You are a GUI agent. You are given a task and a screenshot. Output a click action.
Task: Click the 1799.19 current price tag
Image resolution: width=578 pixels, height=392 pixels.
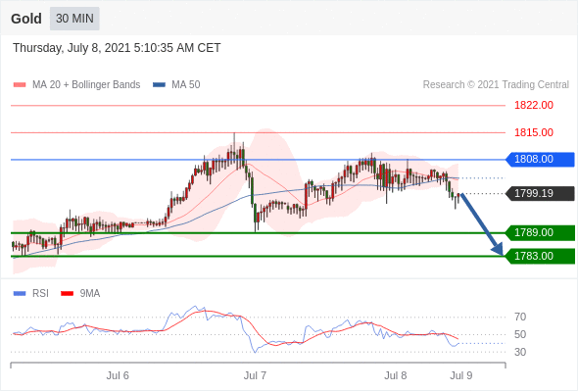(540, 193)
